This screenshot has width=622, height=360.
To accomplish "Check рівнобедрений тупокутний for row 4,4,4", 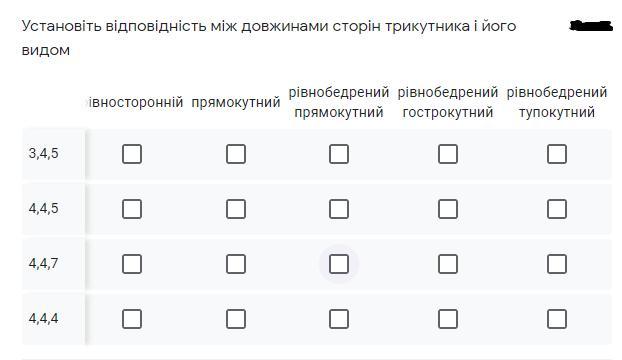I will (557, 319).
